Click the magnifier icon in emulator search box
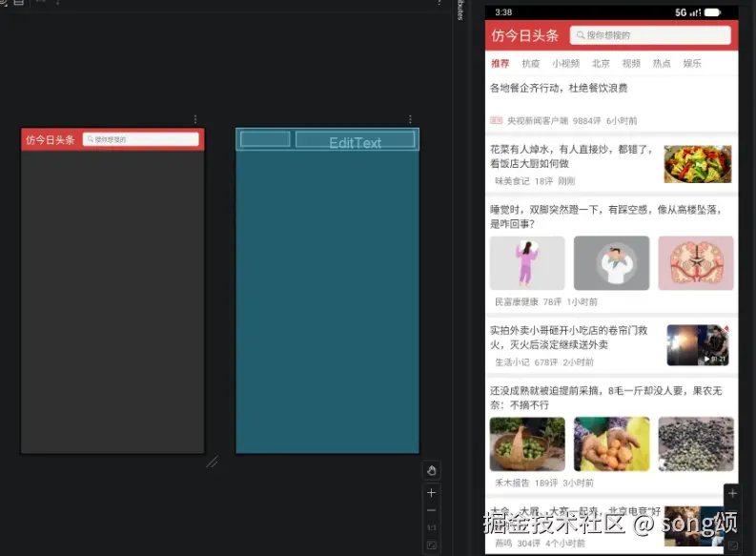Viewport: 756px width, 556px height. pos(581,35)
